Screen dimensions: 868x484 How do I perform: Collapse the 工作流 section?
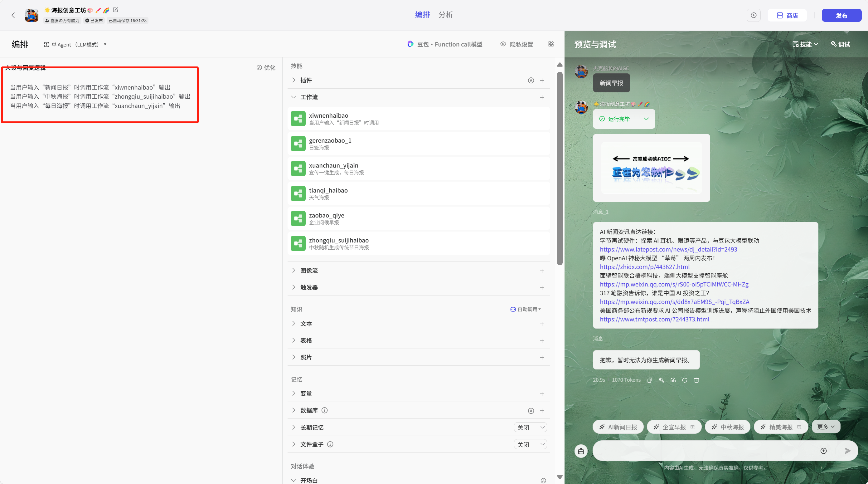tap(293, 97)
